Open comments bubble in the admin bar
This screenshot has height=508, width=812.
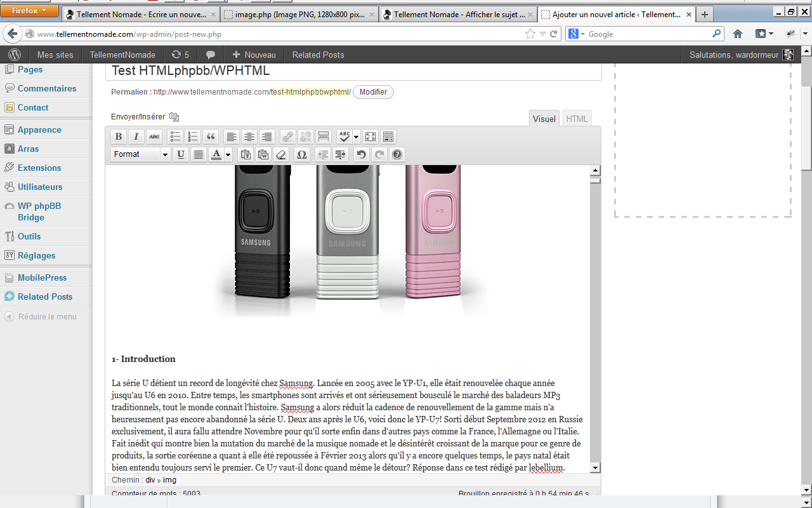pyautogui.click(x=211, y=55)
